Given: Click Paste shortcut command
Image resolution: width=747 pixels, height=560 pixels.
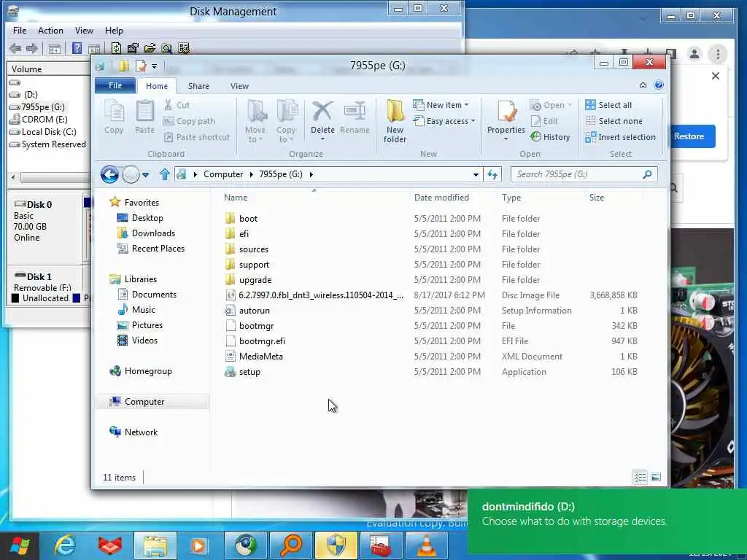Looking at the screenshot, I should [x=196, y=137].
